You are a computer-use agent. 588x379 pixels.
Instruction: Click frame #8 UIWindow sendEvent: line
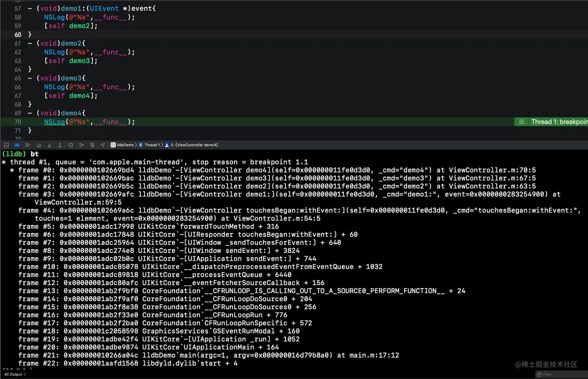click(159, 251)
